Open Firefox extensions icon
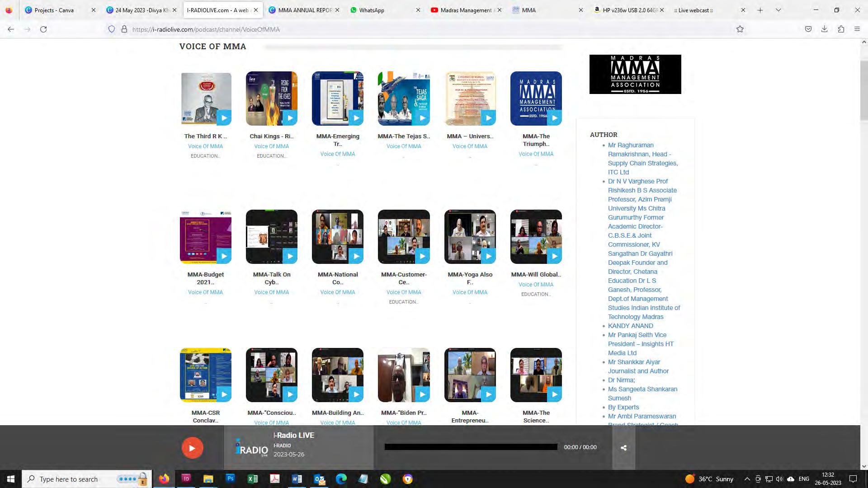This screenshot has width=868, height=488. (841, 29)
